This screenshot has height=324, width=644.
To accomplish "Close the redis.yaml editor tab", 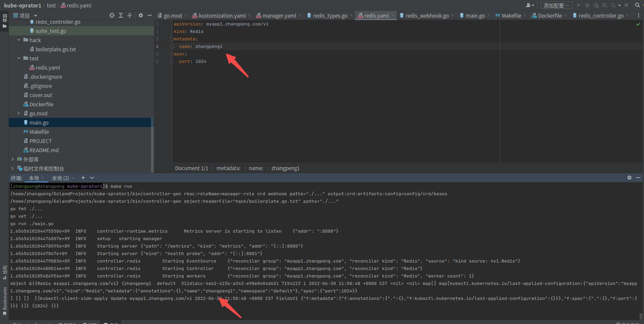I will pos(393,15).
